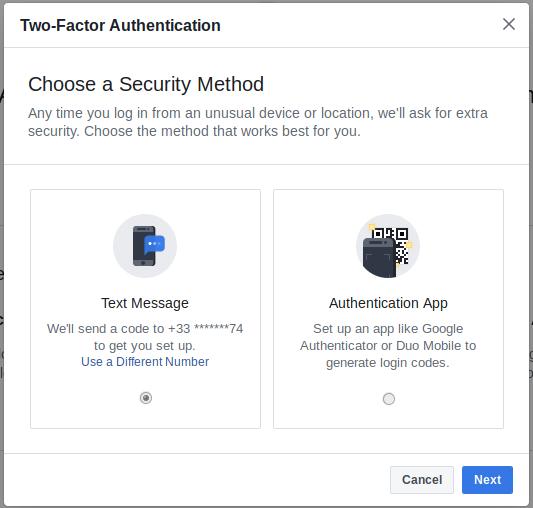Screen dimensions: 533x508
Task: Click the phone with chat bubble icon
Action: coord(145,246)
